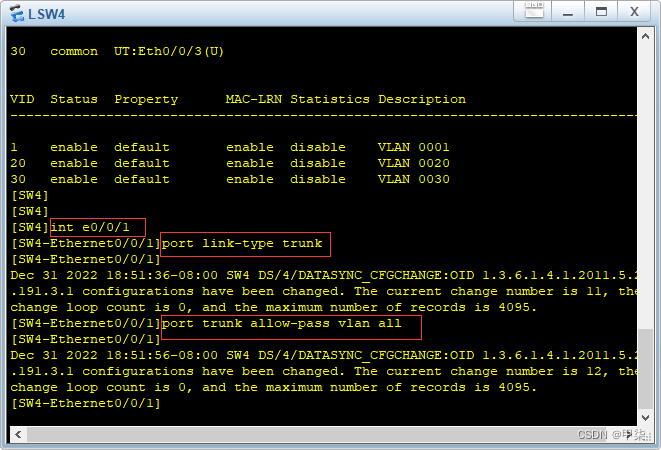This screenshot has height=450, width=661.
Task: Click the 'Status' column header
Action: click(x=74, y=99)
